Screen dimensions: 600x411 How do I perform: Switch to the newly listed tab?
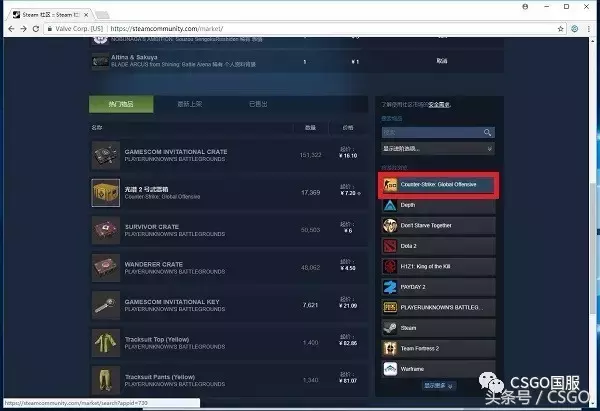pos(190,104)
